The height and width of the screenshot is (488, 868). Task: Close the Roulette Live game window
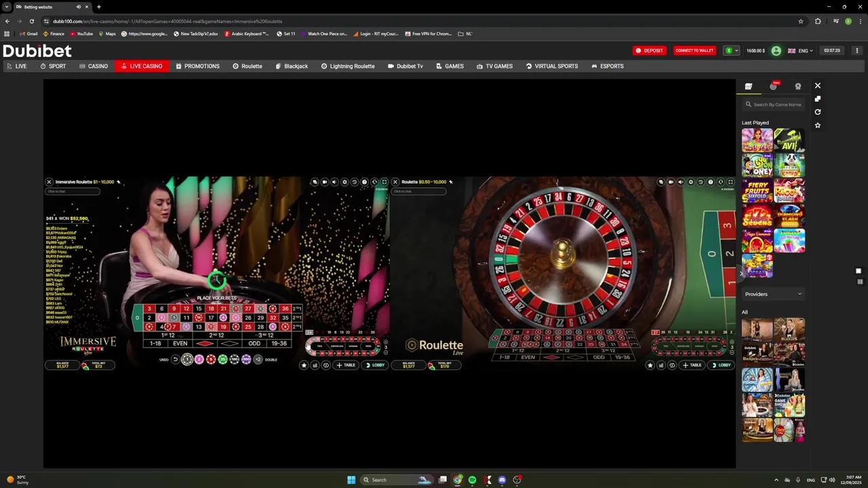pos(395,182)
